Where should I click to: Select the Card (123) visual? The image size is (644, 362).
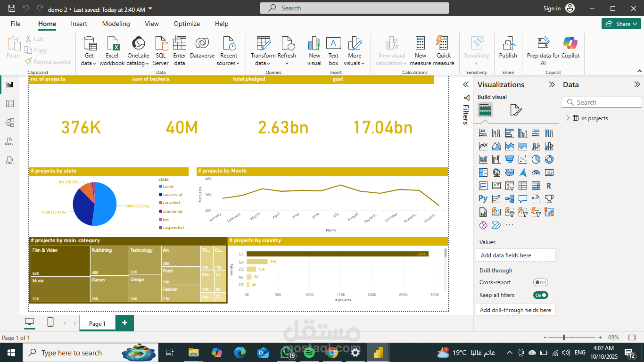point(549,173)
